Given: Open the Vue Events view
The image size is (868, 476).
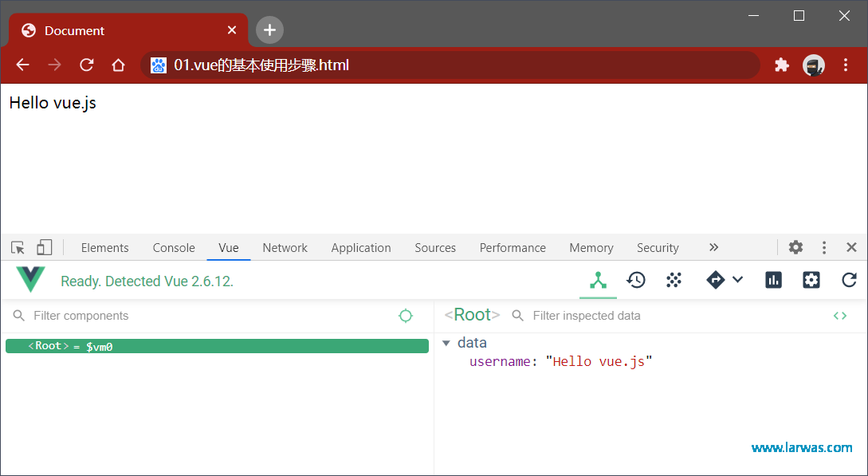Looking at the screenshot, I should point(674,280).
